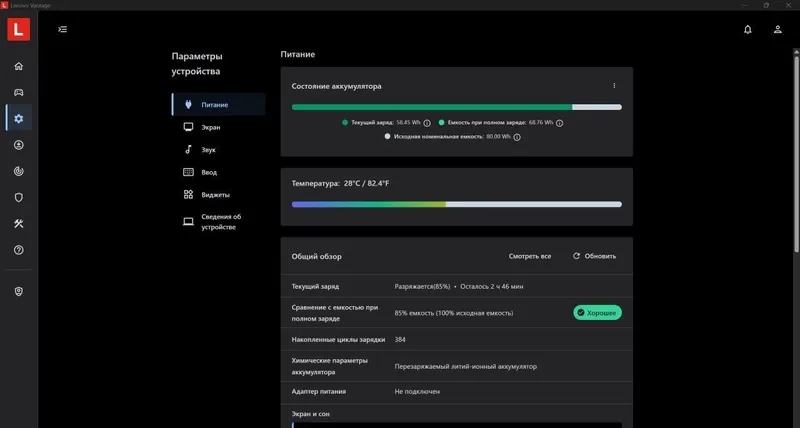Click the temperature gradient bar
Viewport: 800px width, 428px height.
point(457,204)
